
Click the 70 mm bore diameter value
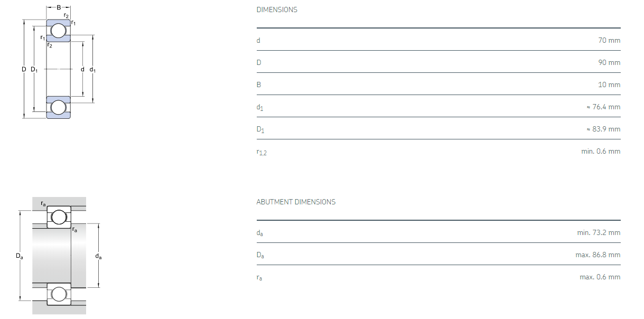(x=609, y=40)
